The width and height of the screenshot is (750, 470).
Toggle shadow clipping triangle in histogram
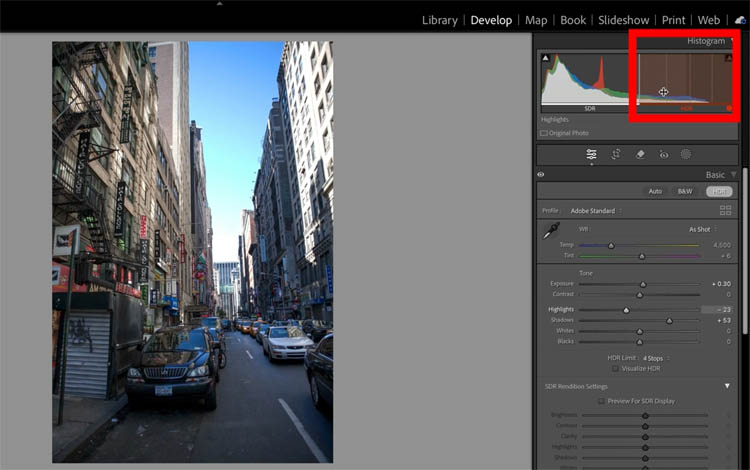click(545, 59)
